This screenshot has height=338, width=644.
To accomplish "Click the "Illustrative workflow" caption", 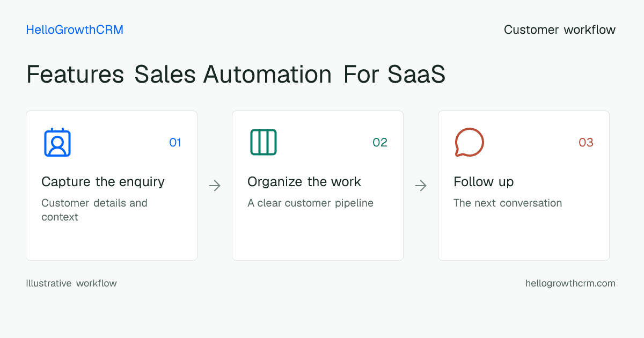I will point(71,283).
